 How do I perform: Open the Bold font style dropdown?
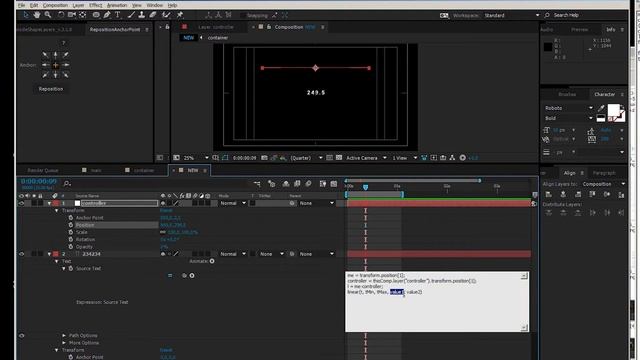tap(569, 118)
